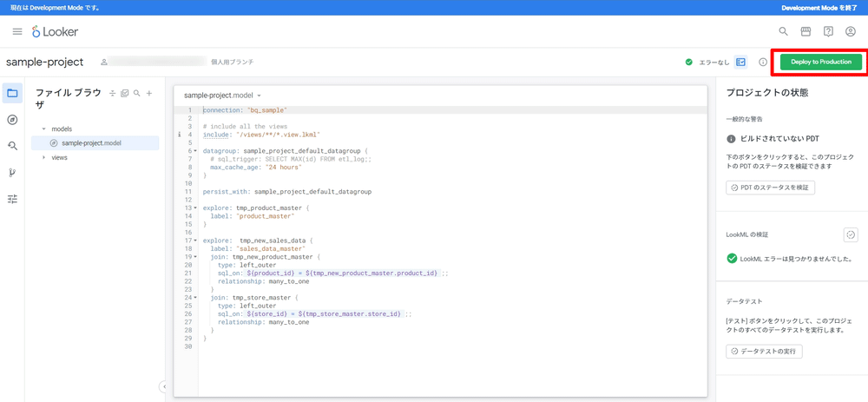Click Development Mode を終了 in top banner

pos(821,8)
